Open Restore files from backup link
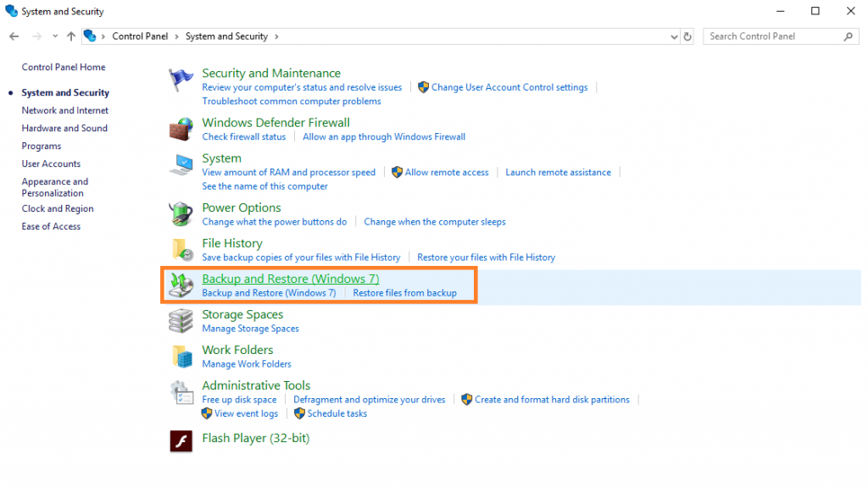The height and width of the screenshot is (487, 868). (x=404, y=293)
